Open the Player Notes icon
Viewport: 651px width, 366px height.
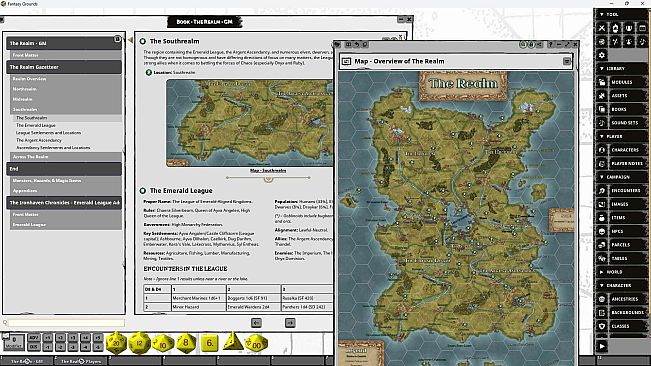tap(602, 163)
